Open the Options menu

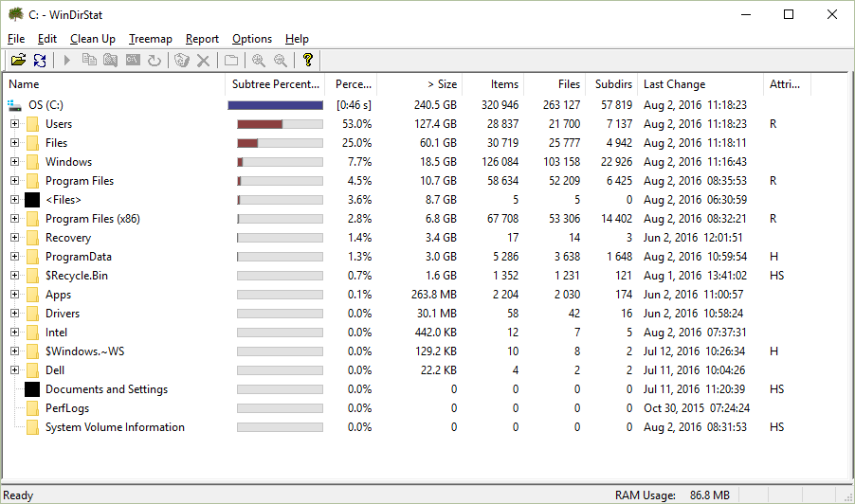click(x=252, y=39)
